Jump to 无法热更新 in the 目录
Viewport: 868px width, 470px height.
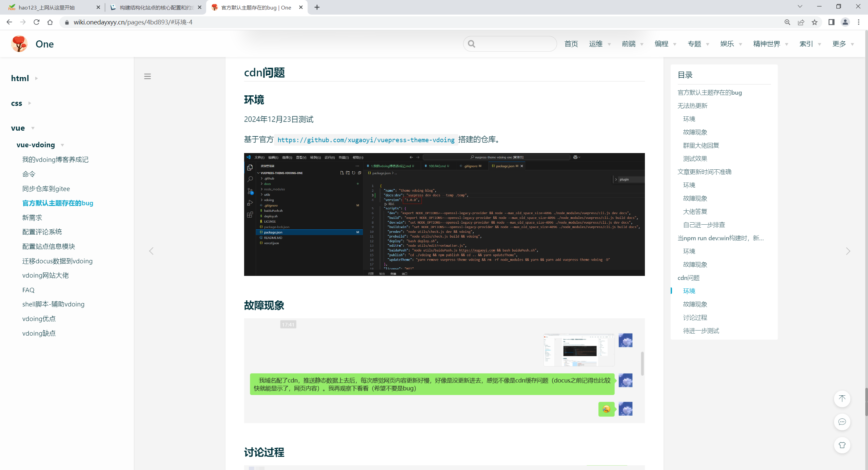tap(692, 106)
